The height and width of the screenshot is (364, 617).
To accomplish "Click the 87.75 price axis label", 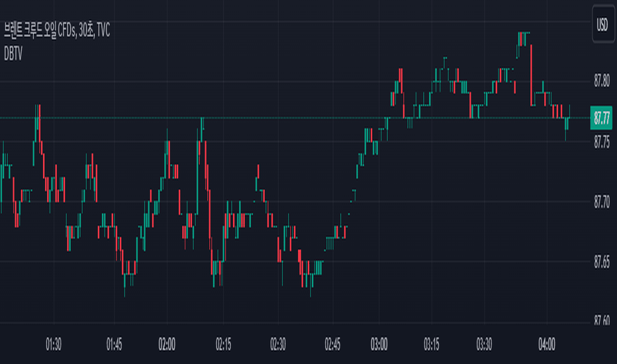I will point(602,142).
